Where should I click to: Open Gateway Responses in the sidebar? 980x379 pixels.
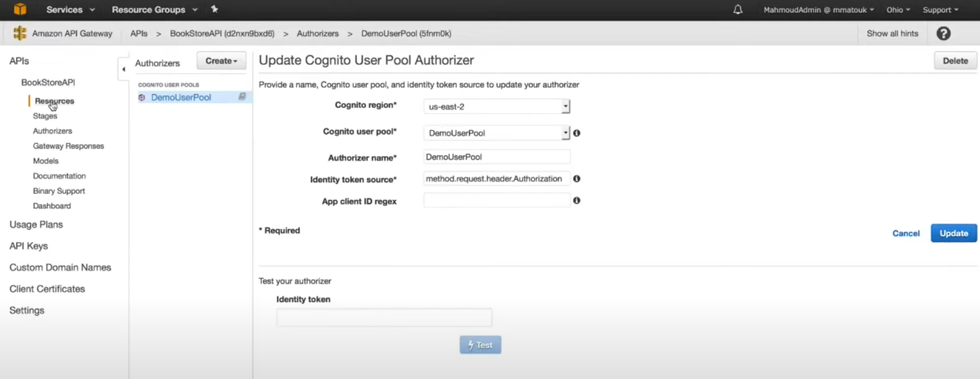[68, 146]
